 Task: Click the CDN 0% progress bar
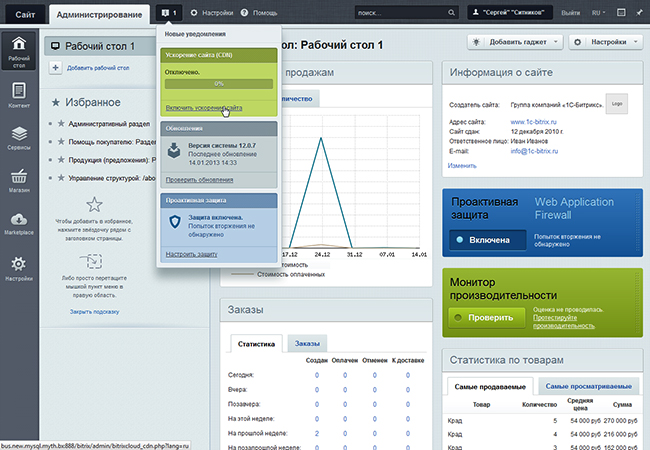click(x=218, y=84)
